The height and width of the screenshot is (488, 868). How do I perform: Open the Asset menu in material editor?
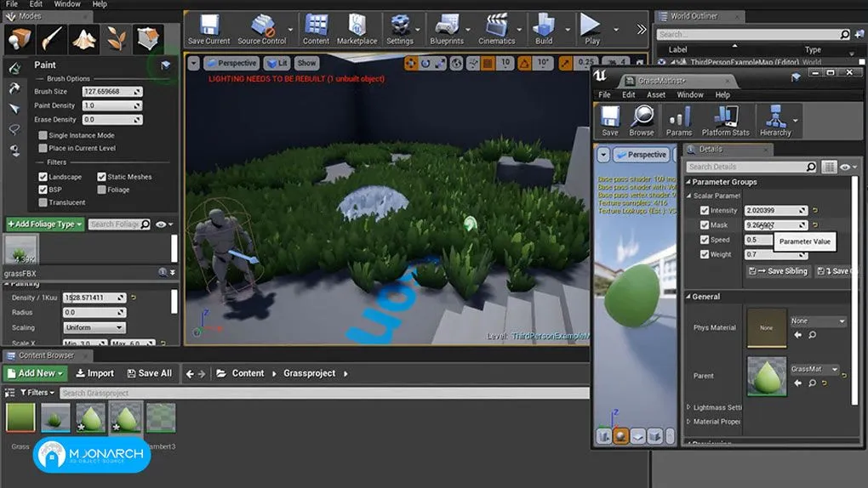point(656,94)
